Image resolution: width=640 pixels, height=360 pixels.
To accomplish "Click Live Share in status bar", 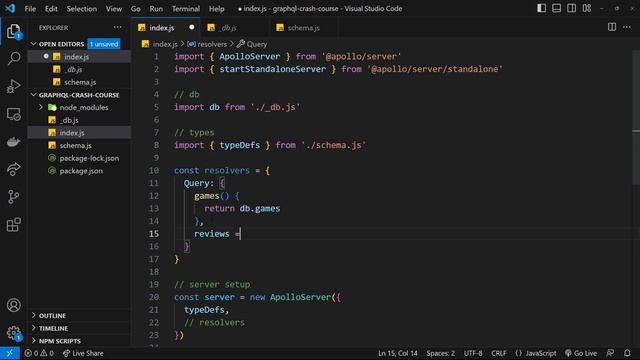I will [83, 353].
